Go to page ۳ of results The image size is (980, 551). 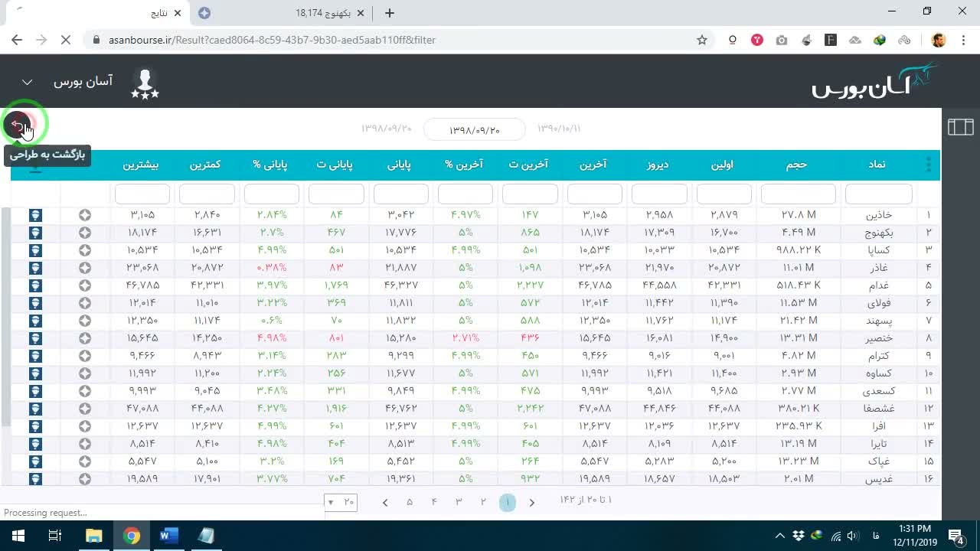(x=459, y=502)
